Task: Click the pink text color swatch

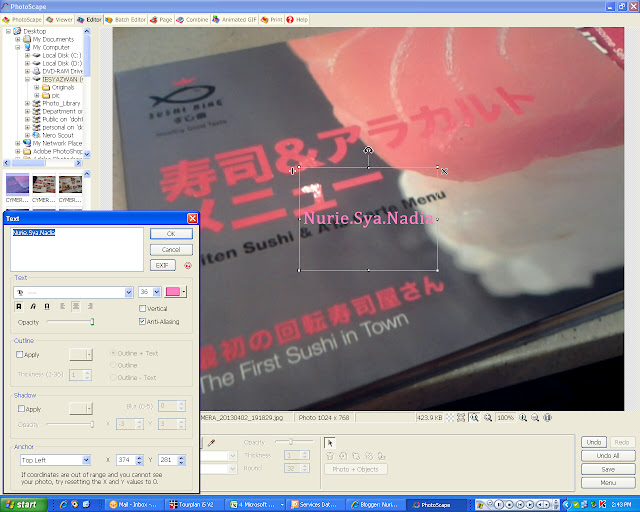Action: pos(173,292)
